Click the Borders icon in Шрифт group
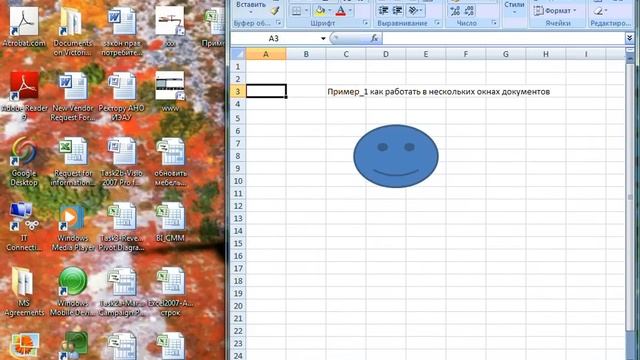The width and height of the screenshot is (640, 360). tap(297, 11)
